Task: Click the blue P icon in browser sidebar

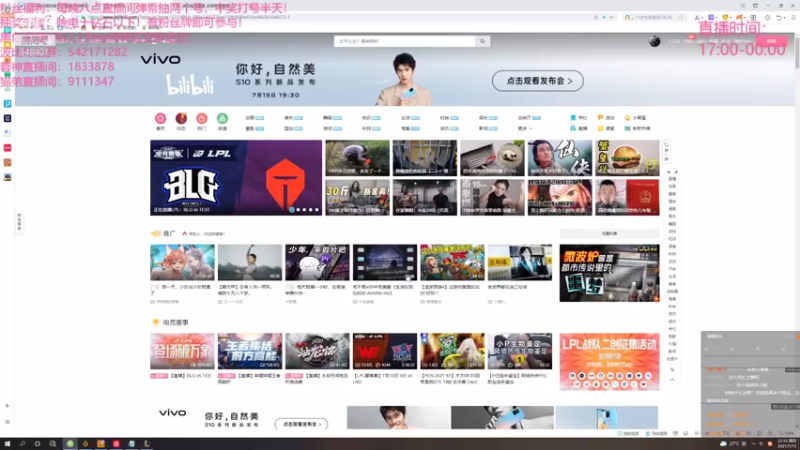Action: (x=7, y=104)
